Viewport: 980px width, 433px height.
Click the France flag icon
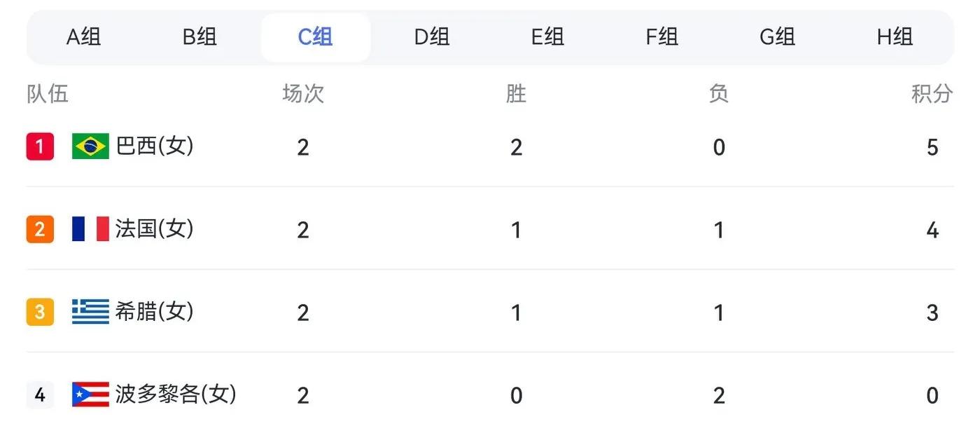[x=90, y=229]
